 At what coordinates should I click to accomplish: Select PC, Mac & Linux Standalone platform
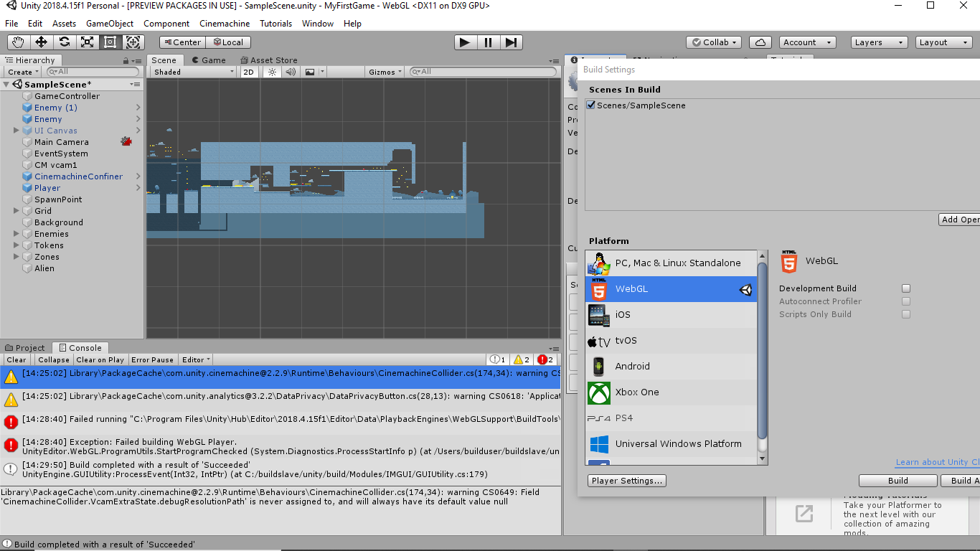[x=671, y=263]
